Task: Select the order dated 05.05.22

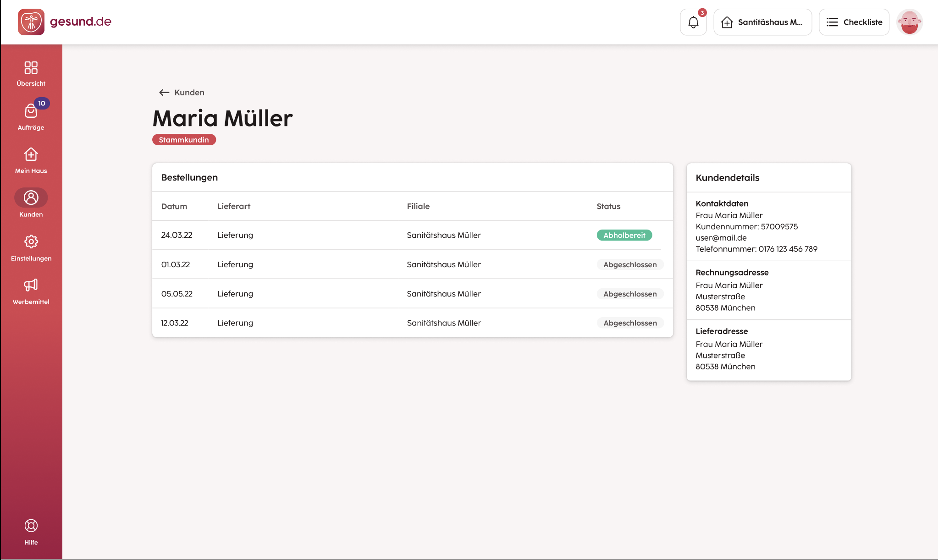Action: [x=413, y=294]
